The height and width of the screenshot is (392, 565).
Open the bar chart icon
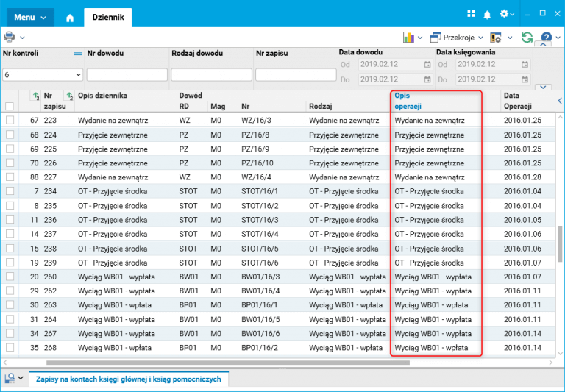pyautogui.click(x=408, y=37)
